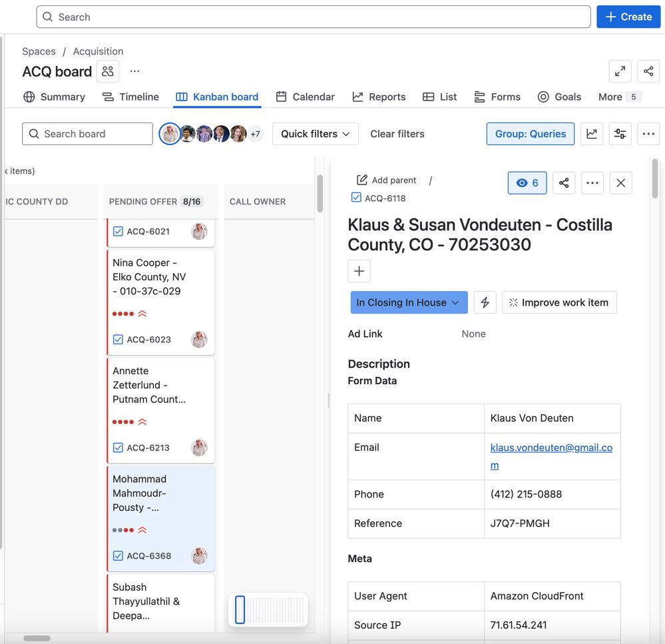The height and width of the screenshot is (644, 665).
Task: Click task type checkbox icon beside ACQ-6368
Action: point(118,555)
